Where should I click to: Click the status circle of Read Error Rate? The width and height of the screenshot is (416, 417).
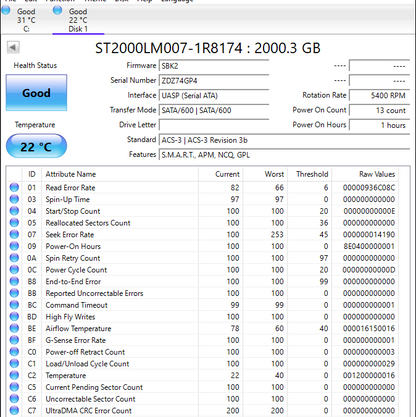click(14, 188)
